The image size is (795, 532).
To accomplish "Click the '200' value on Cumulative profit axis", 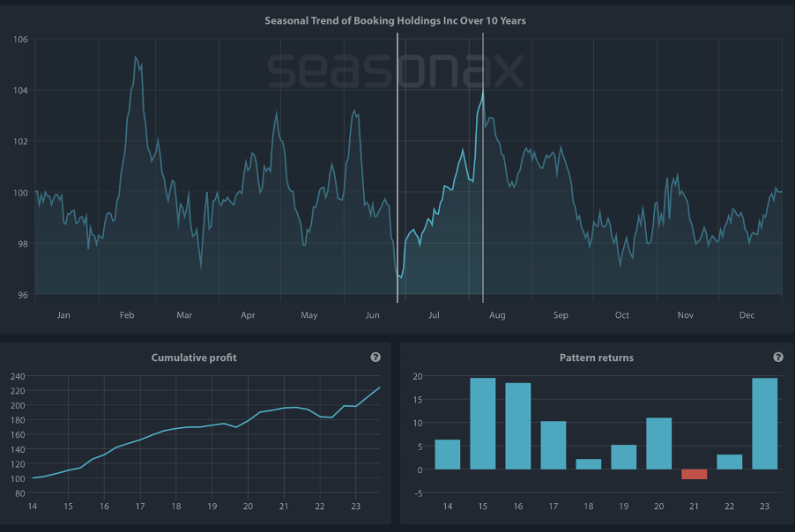I will pos(18,406).
